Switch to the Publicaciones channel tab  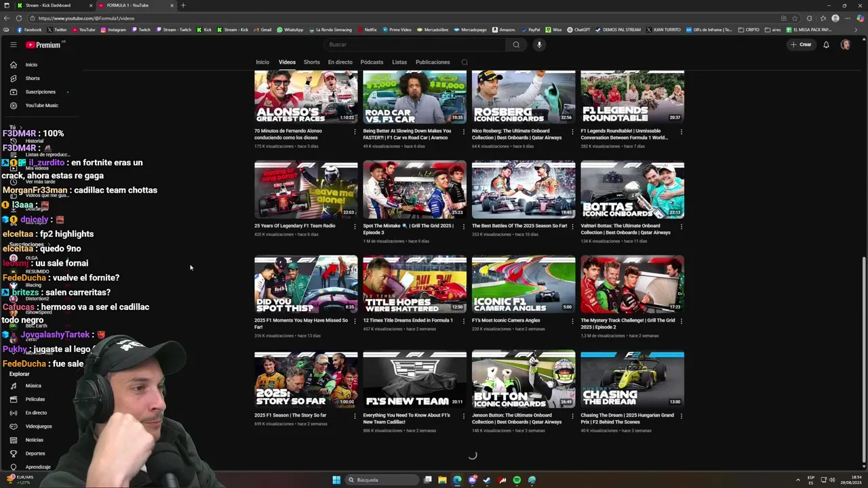click(433, 62)
